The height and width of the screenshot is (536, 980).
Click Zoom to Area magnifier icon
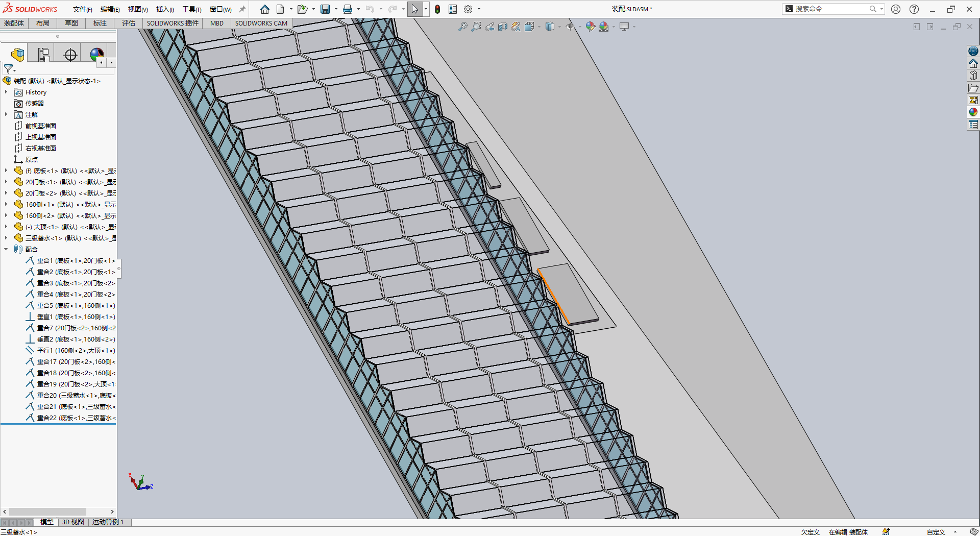[476, 27]
